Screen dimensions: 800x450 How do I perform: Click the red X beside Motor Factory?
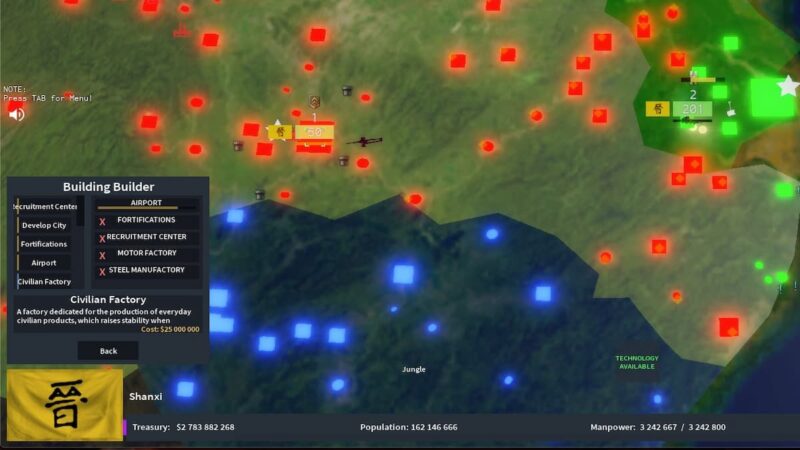(x=102, y=255)
